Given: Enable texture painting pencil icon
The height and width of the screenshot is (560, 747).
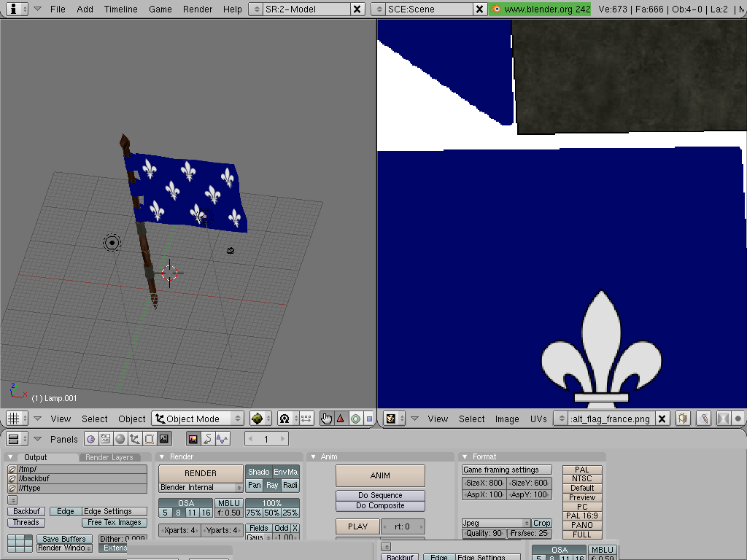Looking at the screenshot, I should coord(704,419).
